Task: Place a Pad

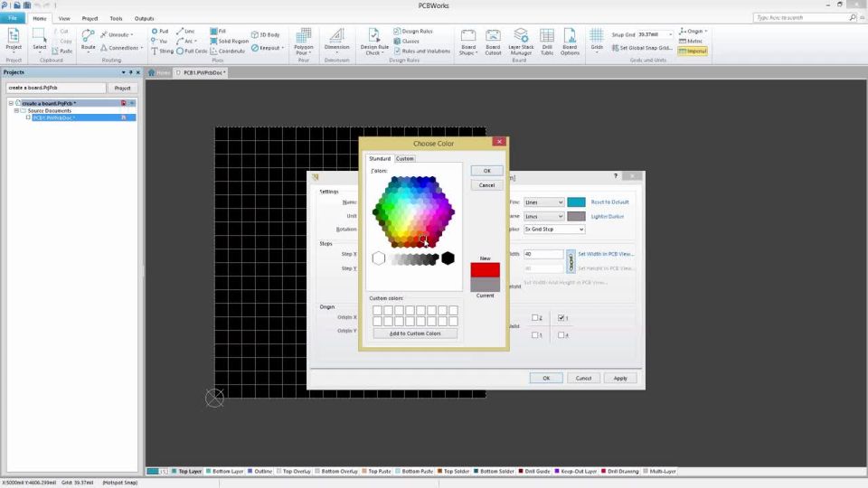Action: [160, 32]
